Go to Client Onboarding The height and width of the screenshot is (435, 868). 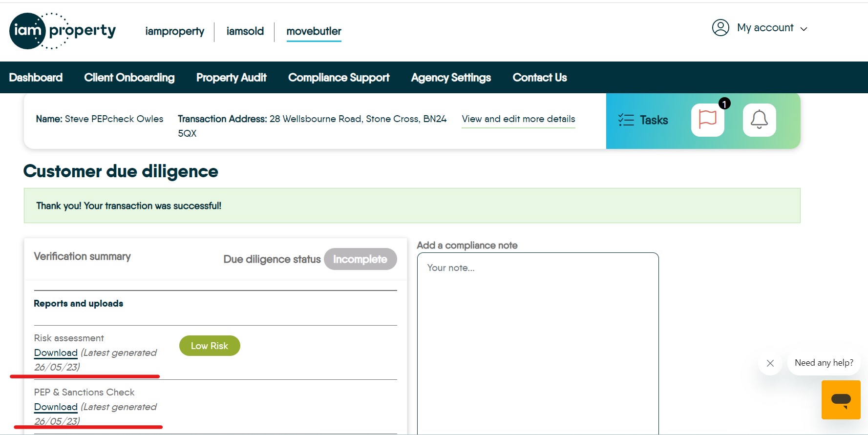coord(129,78)
